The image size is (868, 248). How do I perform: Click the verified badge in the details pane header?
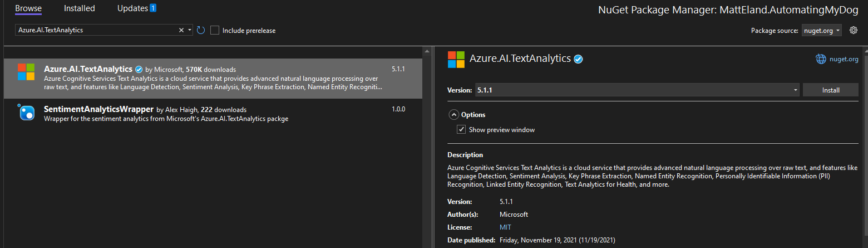click(x=578, y=59)
